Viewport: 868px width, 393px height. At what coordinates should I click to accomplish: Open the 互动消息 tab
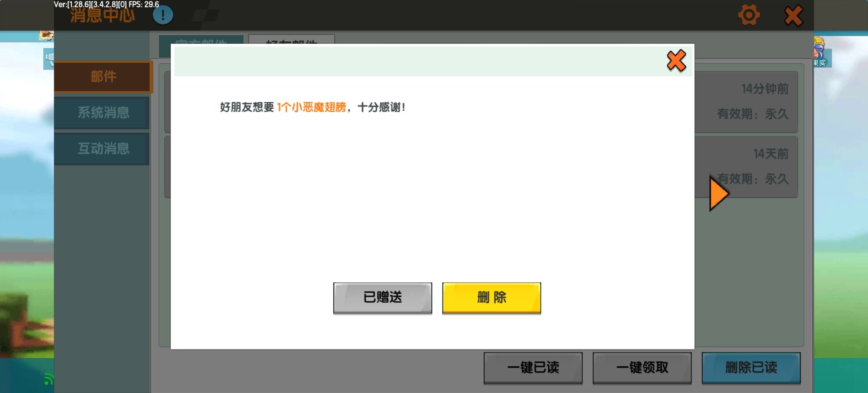[x=103, y=148]
